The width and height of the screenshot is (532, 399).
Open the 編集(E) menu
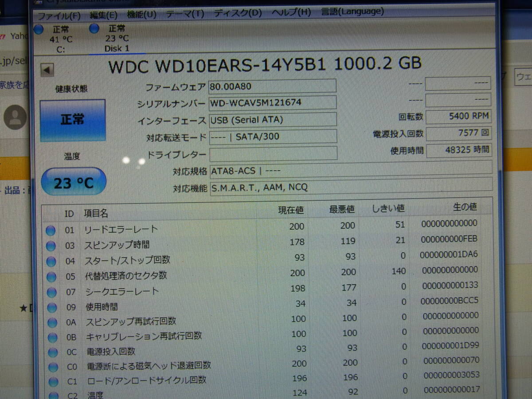[x=103, y=15]
